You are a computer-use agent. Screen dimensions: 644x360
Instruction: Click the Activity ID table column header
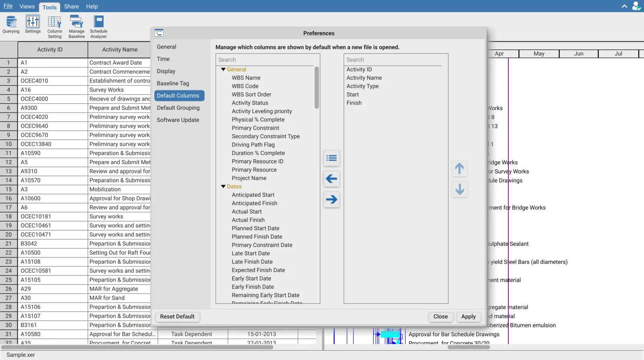[x=53, y=49]
